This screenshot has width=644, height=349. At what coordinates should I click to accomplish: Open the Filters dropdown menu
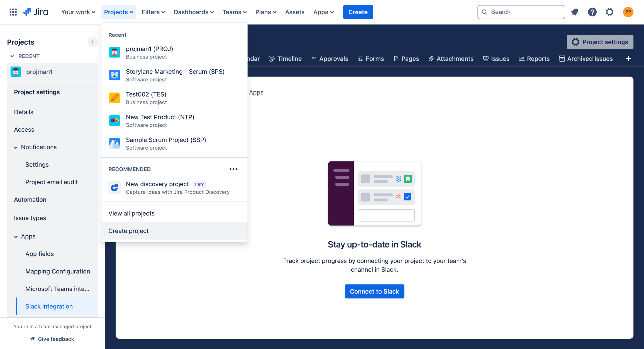(x=153, y=12)
